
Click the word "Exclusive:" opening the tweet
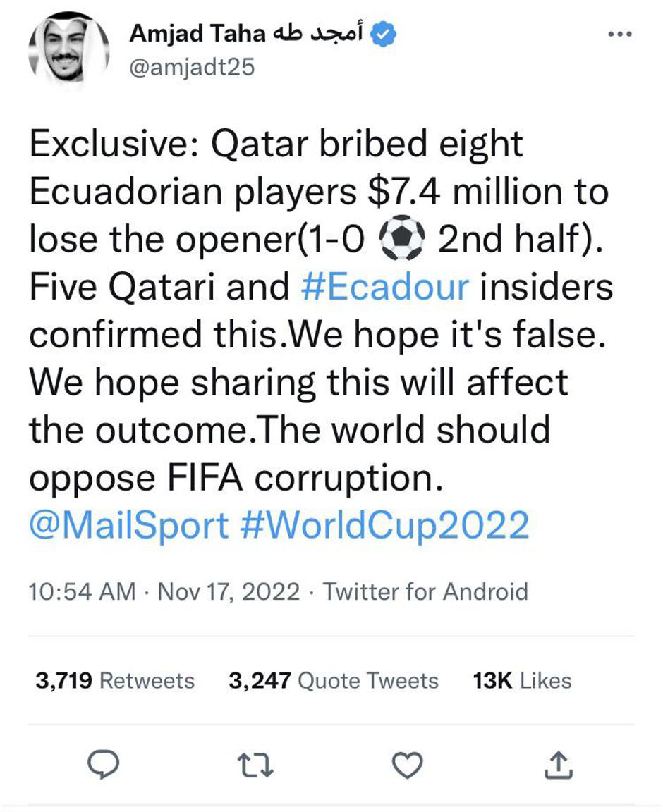pyautogui.click(x=114, y=144)
